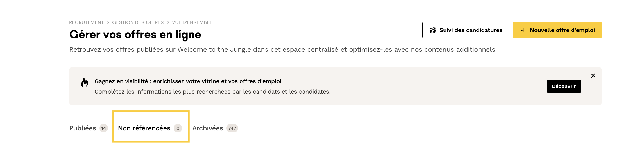Screen dimensions: 644x145
Task: Click the plus icon for a new job offer
Action: coord(523,30)
